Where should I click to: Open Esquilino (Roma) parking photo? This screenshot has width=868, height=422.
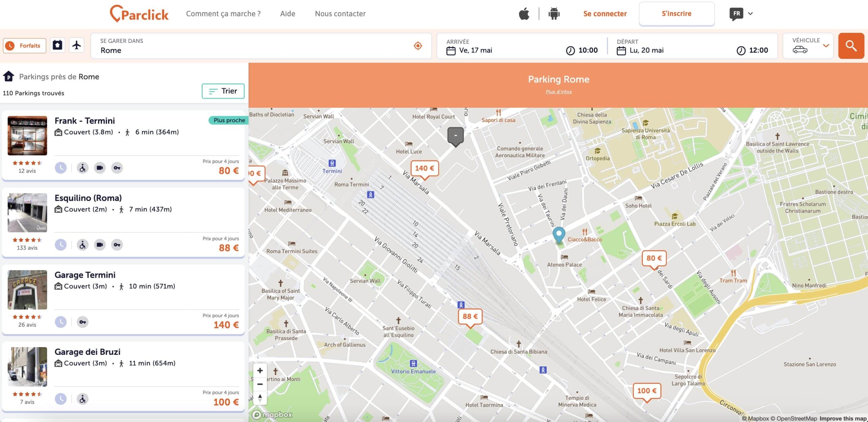pyautogui.click(x=27, y=213)
